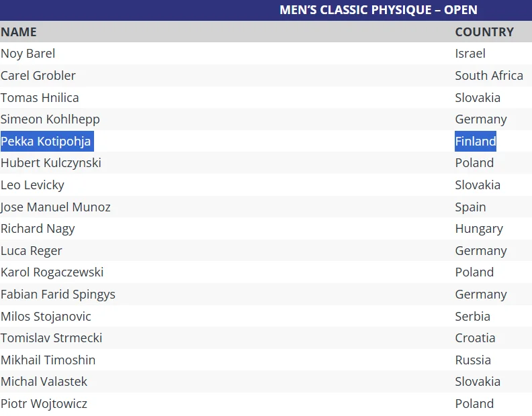Click on Carel Grobler's name
This screenshot has width=532, height=416.
point(38,76)
